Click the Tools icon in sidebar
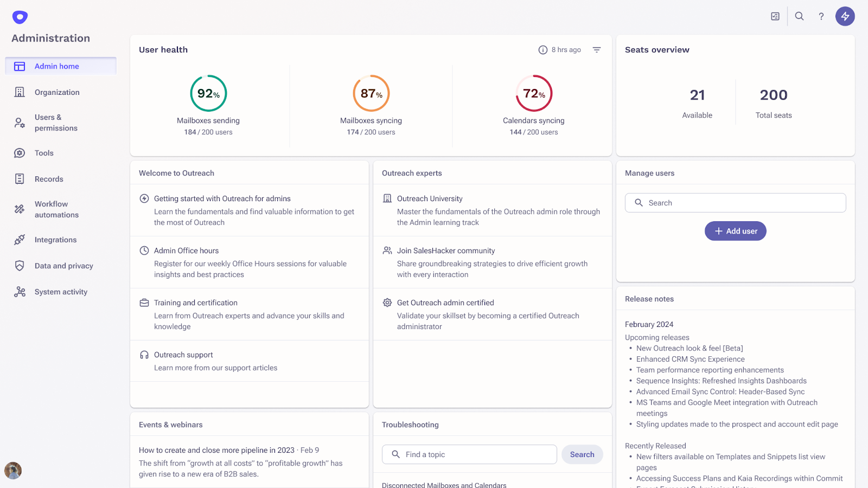Image resolution: width=868 pixels, height=488 pixels. point(20,153)
